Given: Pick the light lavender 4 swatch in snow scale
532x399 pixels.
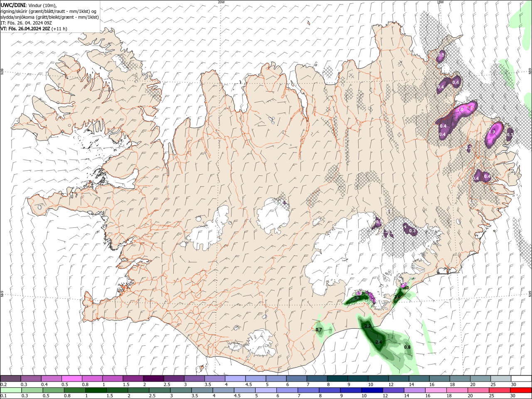Looking at the screenshot, I should coord(235,379).
